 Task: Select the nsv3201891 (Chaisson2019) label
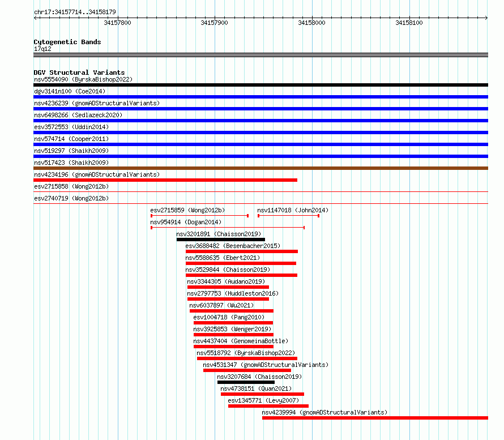coord(219,234)
